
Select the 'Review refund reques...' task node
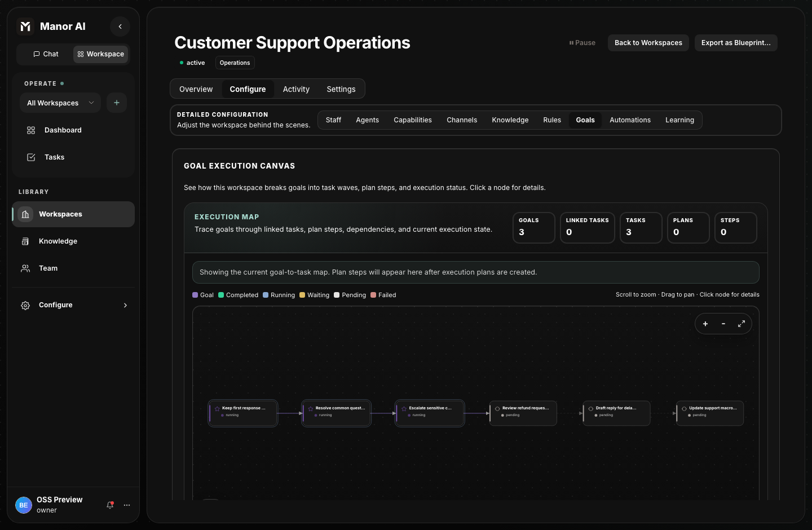[523, 413]
